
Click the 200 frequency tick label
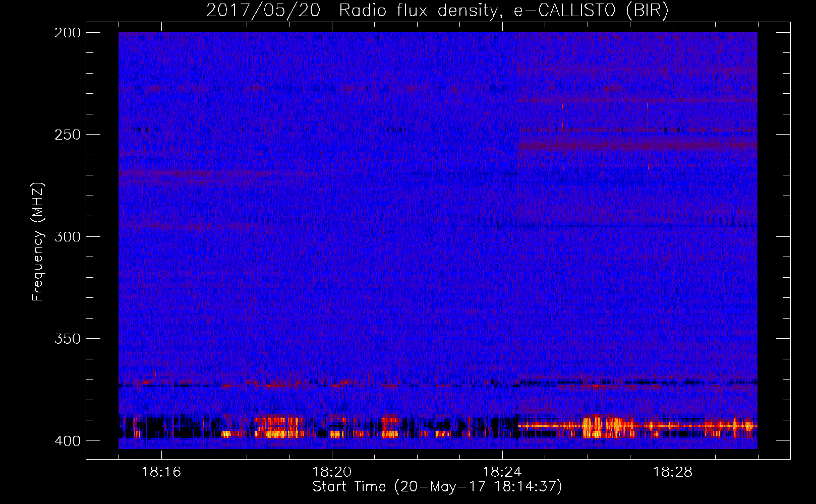(x=68, y=32)
